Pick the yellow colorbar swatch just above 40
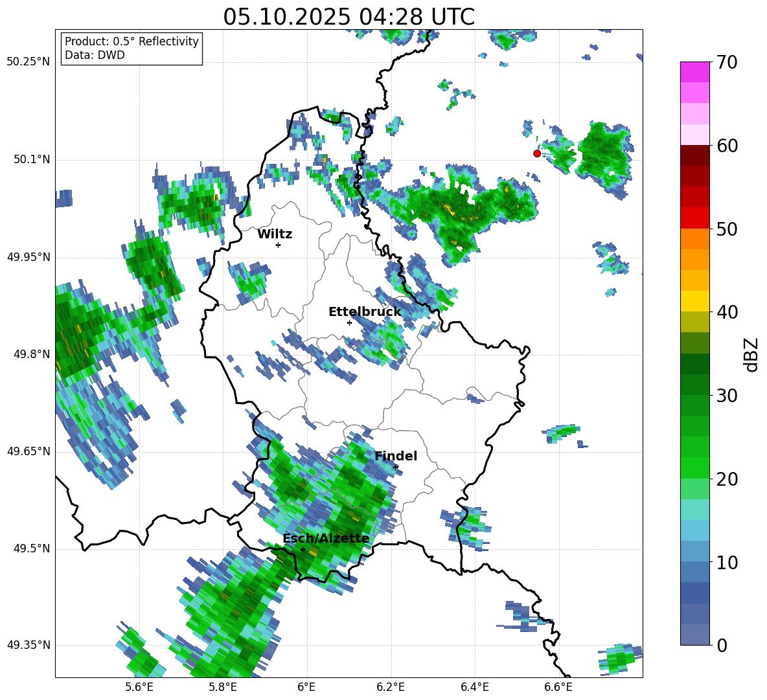This screenshot has height=700, width=767. click(x=694, y=302)
